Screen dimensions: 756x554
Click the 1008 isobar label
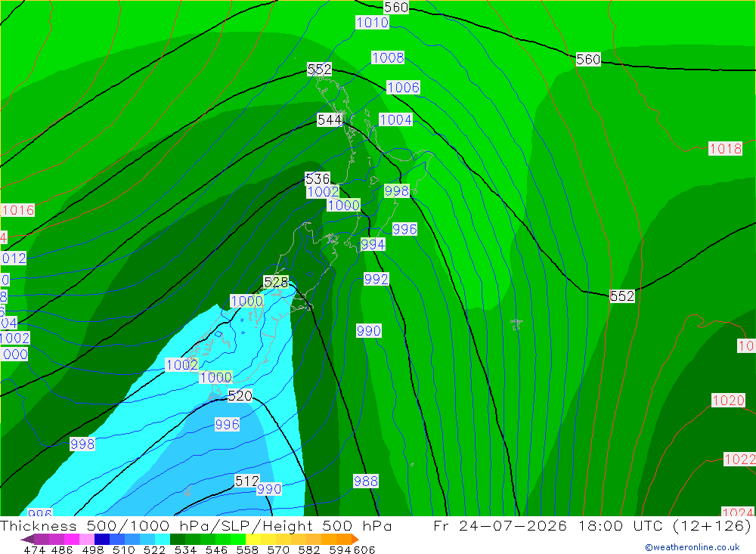pyautogui.click(x=388, y=58)
